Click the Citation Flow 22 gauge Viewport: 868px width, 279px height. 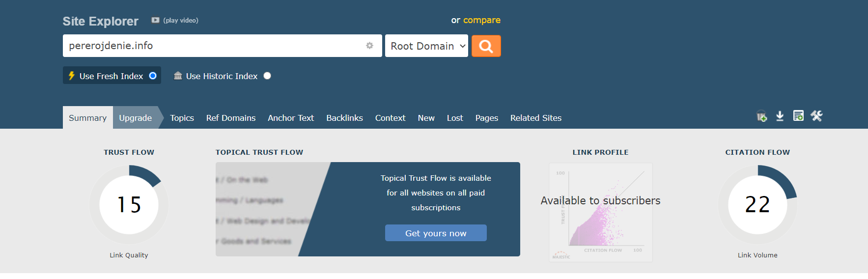(757, 204)
